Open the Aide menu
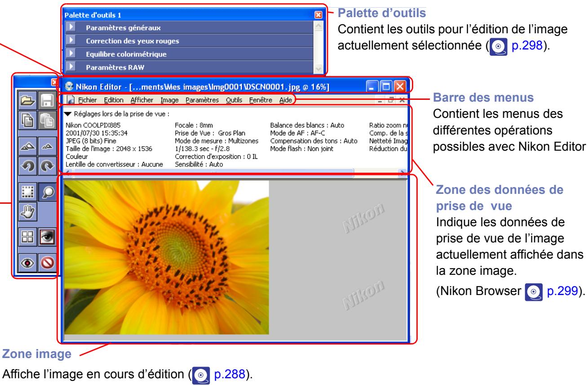Viewport: 588px width, 385px height. click(285, 100)
